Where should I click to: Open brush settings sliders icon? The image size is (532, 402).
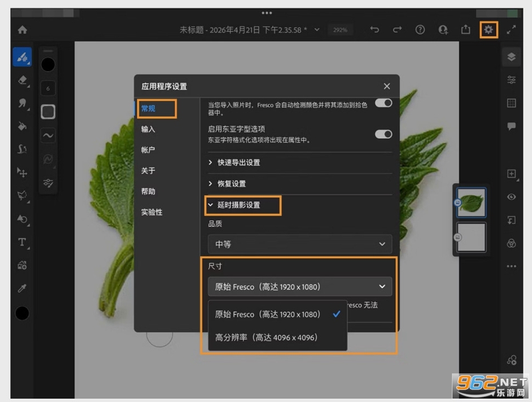coord(48,183)
